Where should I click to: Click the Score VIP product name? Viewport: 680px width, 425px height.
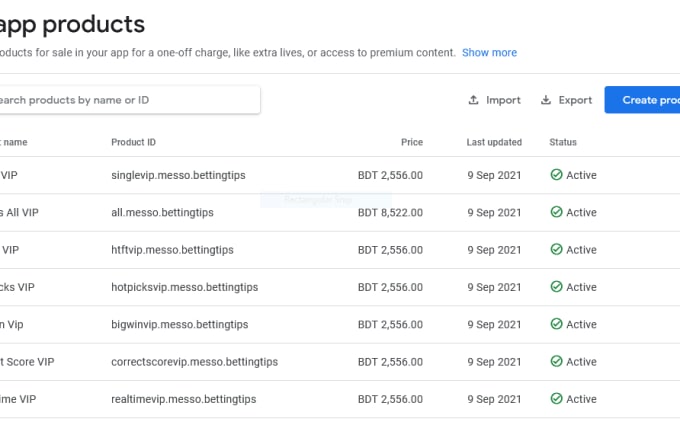click(x=27, y=362)
